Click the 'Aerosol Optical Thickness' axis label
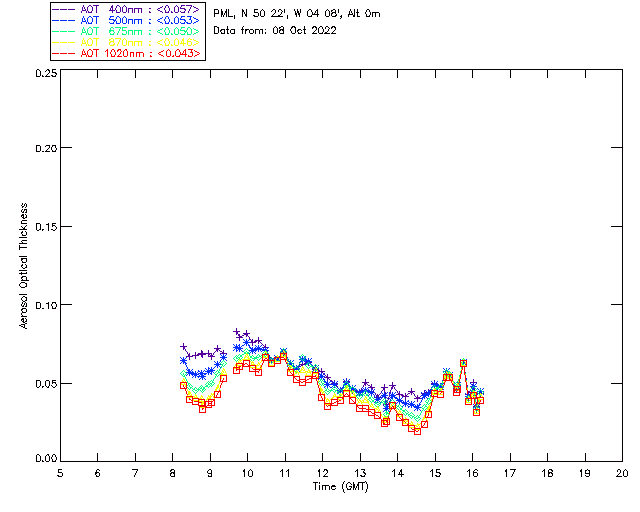 click(24, 266)
